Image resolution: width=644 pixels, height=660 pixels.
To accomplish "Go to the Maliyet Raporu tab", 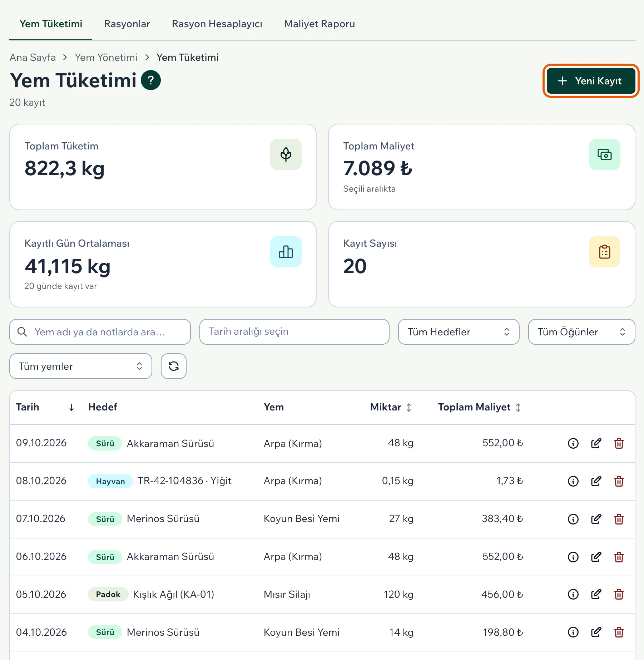I will [319, 24].
